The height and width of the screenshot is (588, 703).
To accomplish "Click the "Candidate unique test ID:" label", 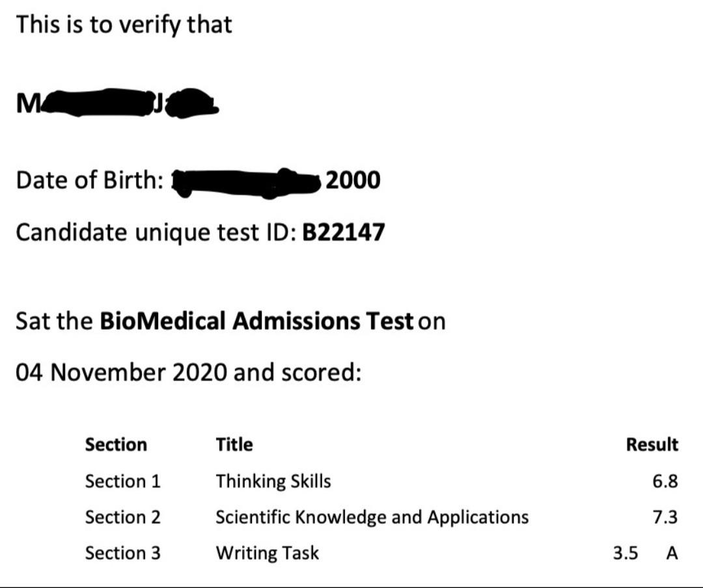I will (x=156, y=232).
